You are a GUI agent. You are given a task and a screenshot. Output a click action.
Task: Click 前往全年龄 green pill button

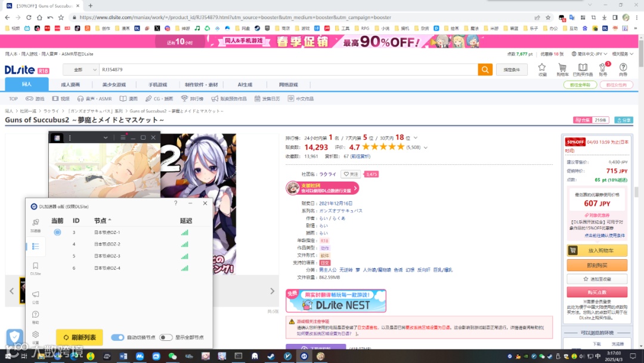580,85
